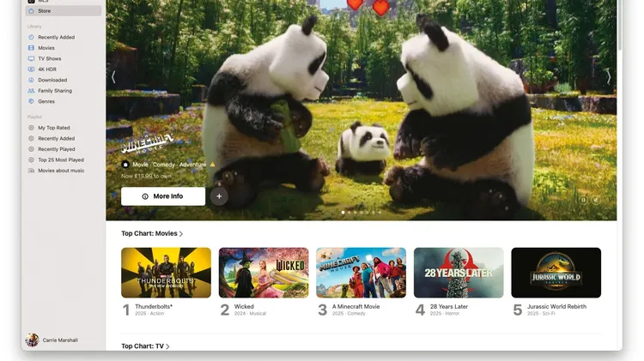
Task: Open Wicked poster thumbnail
Action: (x=264, y=273)
